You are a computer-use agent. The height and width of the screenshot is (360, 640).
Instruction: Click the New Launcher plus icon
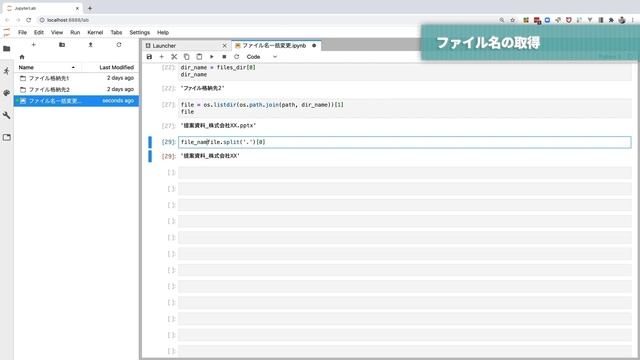click(x=33, y=44)
